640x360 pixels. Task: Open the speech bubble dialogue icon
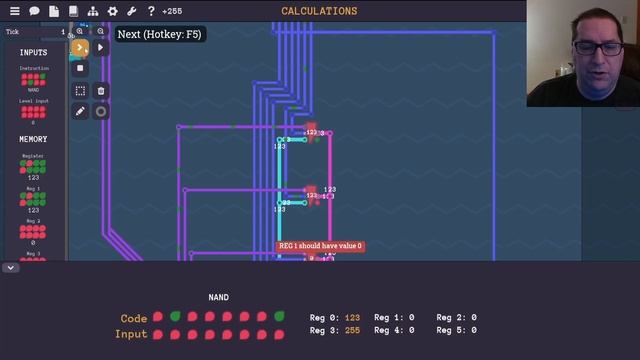click(x=34, y=11)
